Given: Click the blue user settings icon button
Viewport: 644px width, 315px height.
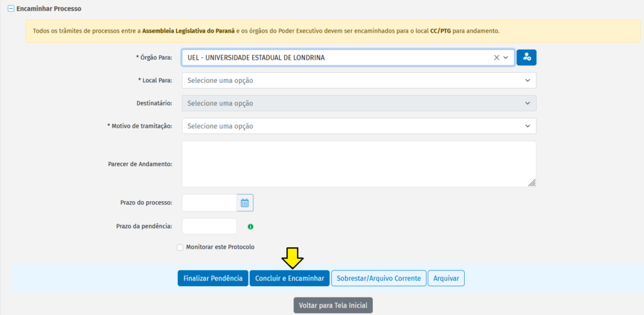Looking at the screenshot, I should (526, 57).
